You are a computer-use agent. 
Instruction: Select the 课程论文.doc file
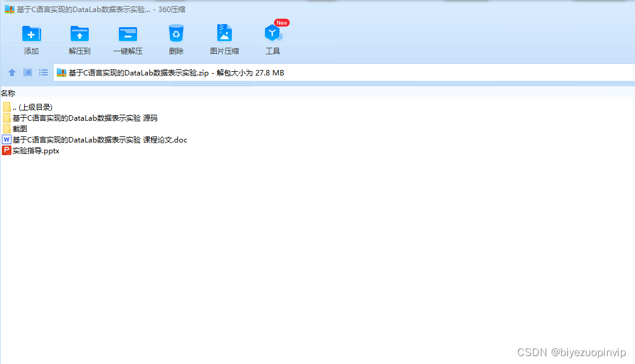pos(95,139)
